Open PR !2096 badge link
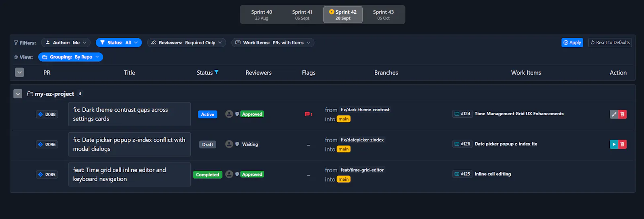Screen dimensions: 644x219 point(47,144)
